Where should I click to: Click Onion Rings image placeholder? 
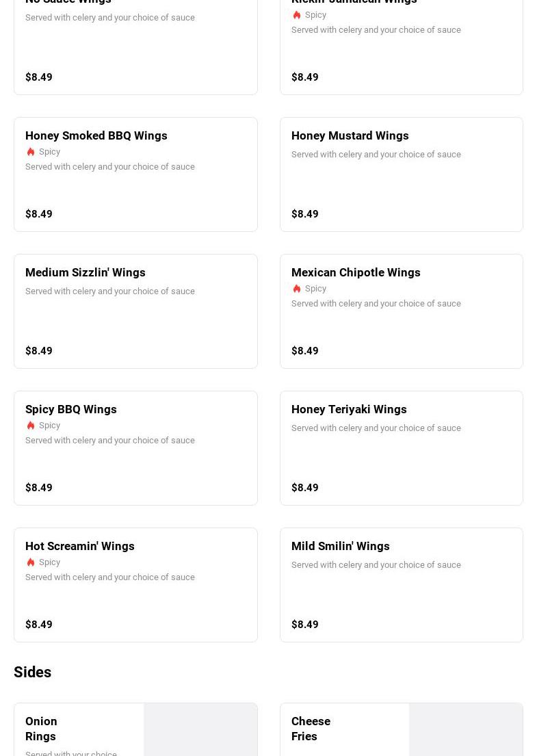(200, 730)
